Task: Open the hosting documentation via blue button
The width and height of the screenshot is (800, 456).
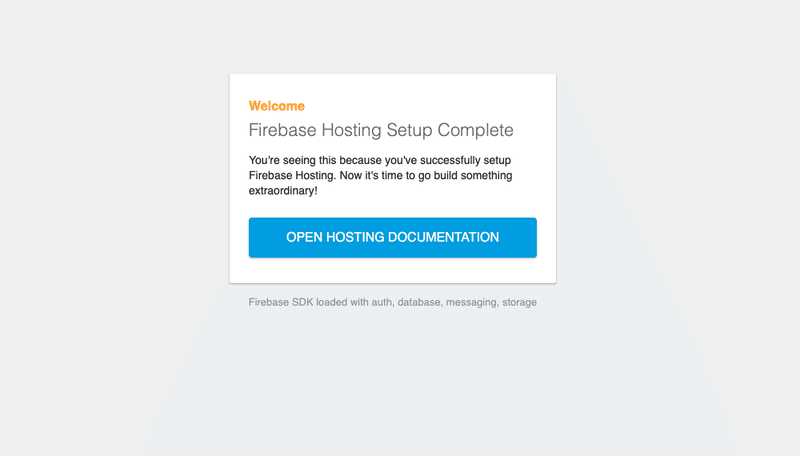Action: pos(392,237)
